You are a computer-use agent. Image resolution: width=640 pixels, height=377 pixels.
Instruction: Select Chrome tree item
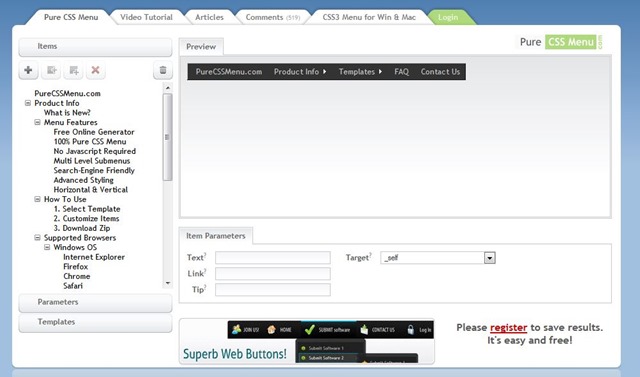(77, 276)
